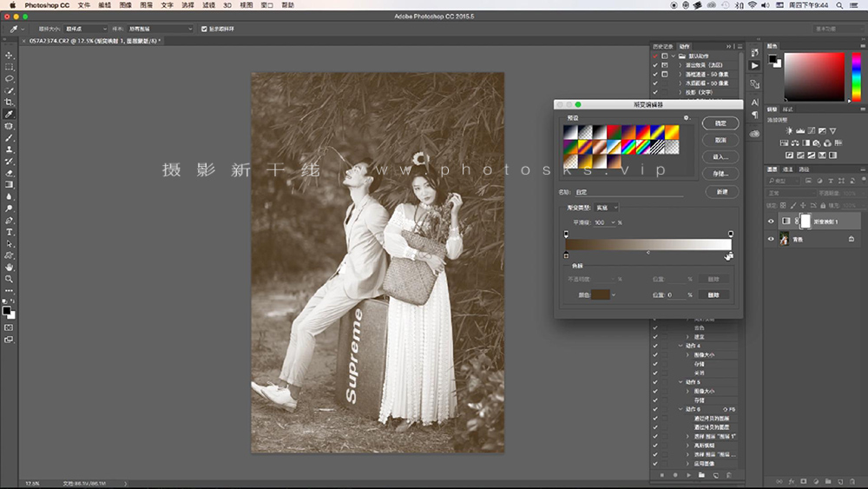Switch to the 历史记录 tab
This screenshot has height=489, width=868.
(x=662, y=47)
